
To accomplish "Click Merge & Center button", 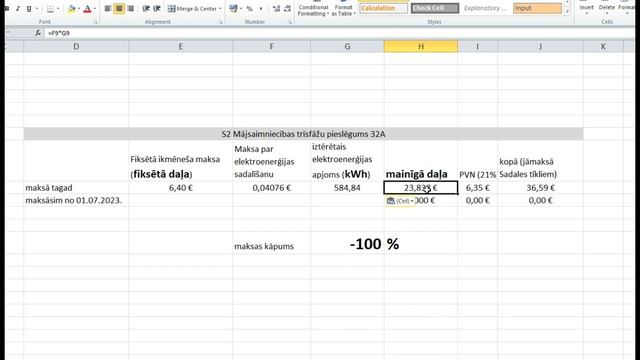I will coord(192,9).
